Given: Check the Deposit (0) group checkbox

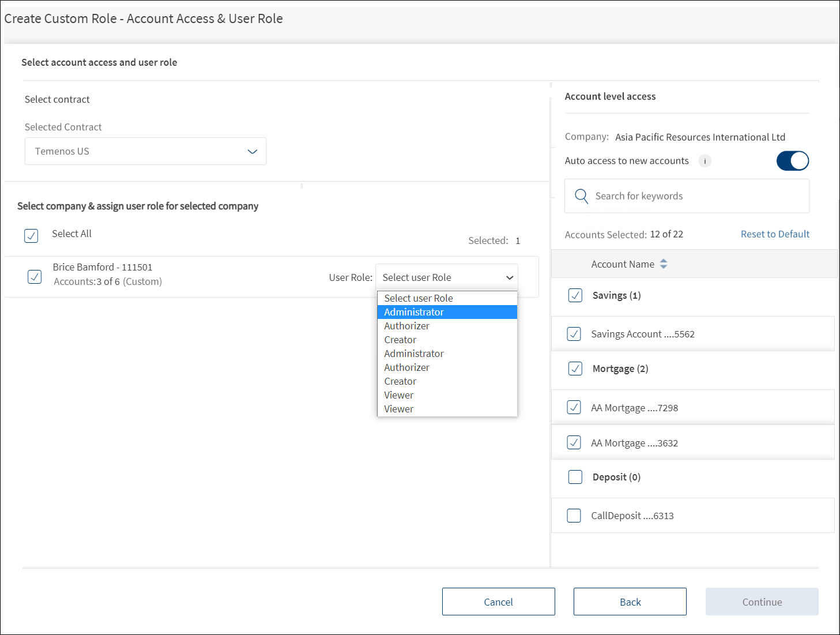Looking at the screenshot, I should (575, 477).
